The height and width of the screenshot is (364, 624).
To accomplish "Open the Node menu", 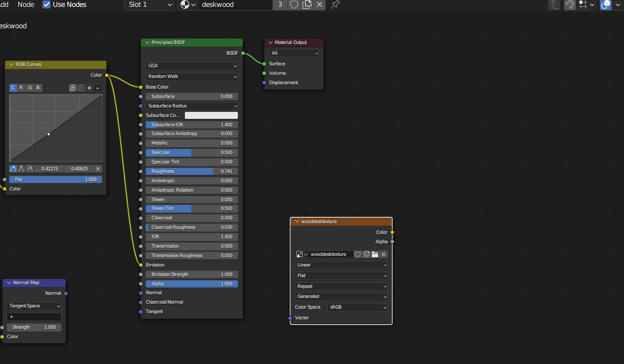I will coord(26,5).
